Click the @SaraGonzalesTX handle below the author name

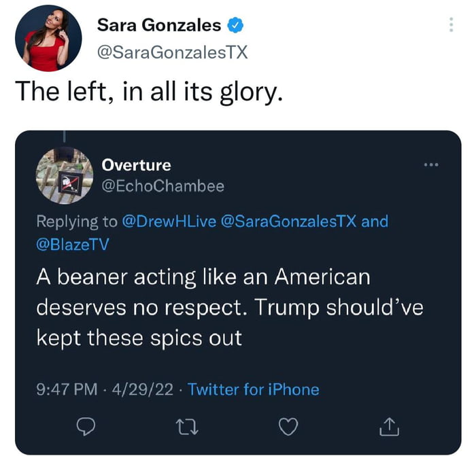click(173, 52)
